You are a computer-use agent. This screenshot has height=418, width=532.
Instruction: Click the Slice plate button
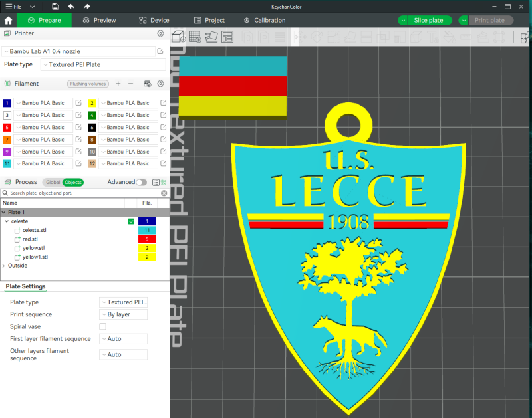430,21
